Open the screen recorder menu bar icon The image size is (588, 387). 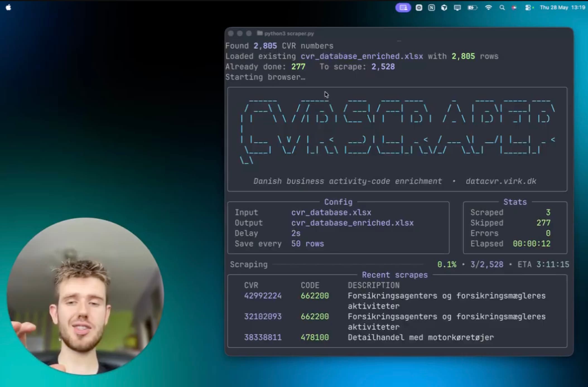[x=419, y=8]
